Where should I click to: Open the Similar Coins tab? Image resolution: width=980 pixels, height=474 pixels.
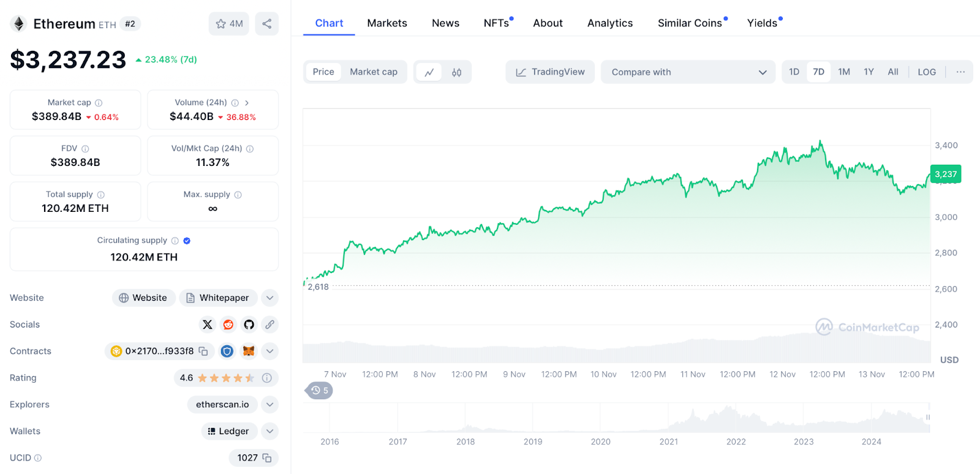pos(690,23)
